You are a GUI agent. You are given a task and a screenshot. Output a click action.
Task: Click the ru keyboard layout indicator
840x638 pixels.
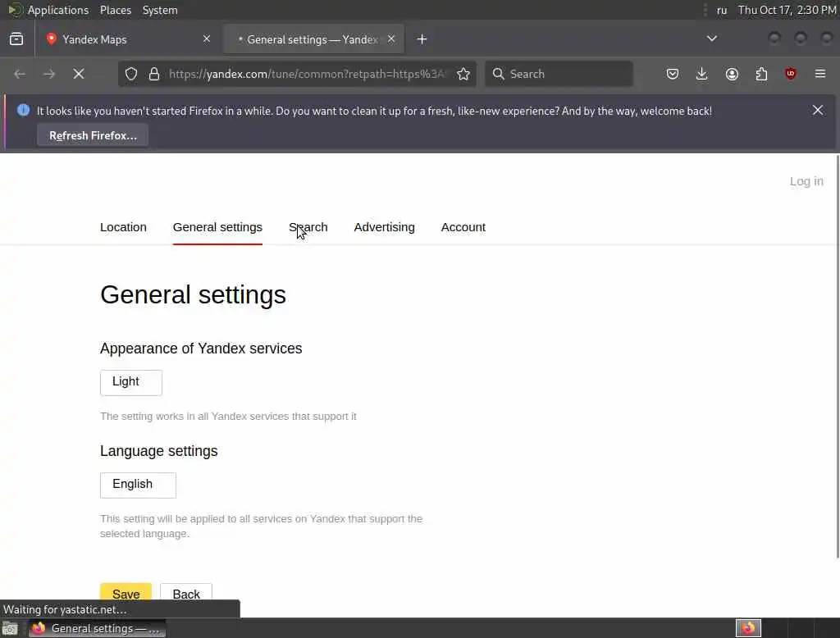pos(722,10)
